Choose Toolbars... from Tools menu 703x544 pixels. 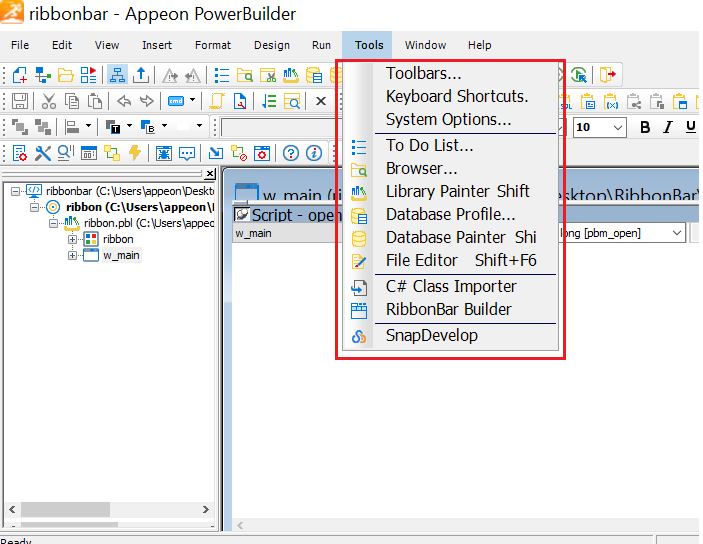[x=451, y=74]
